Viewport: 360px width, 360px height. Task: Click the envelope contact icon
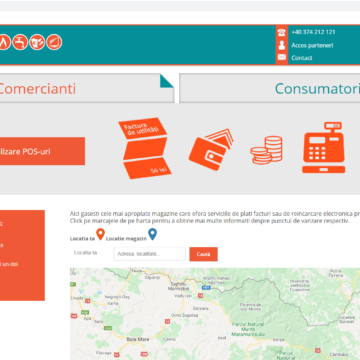pyautogui.click(x=282, y=57)
